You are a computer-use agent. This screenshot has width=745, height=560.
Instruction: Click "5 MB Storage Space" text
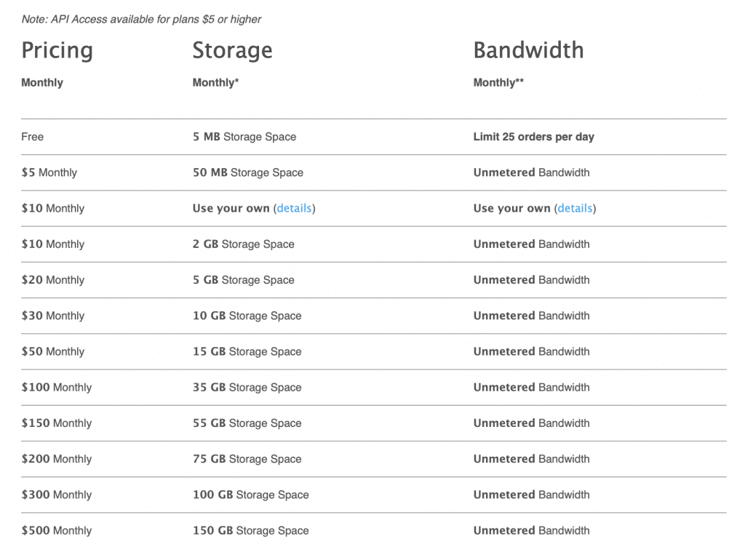pos(244,137)
